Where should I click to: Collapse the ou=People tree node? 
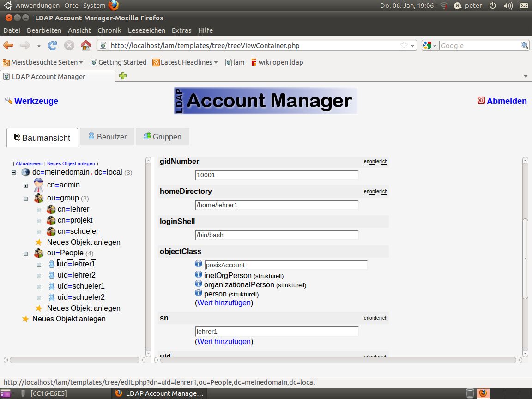[x=26, y=254]
